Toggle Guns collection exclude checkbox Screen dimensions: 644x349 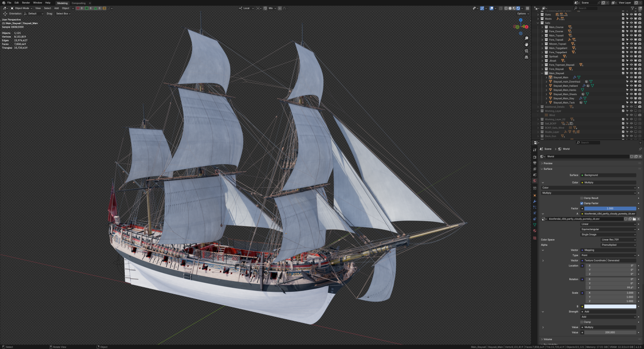[x=623, y=14]
